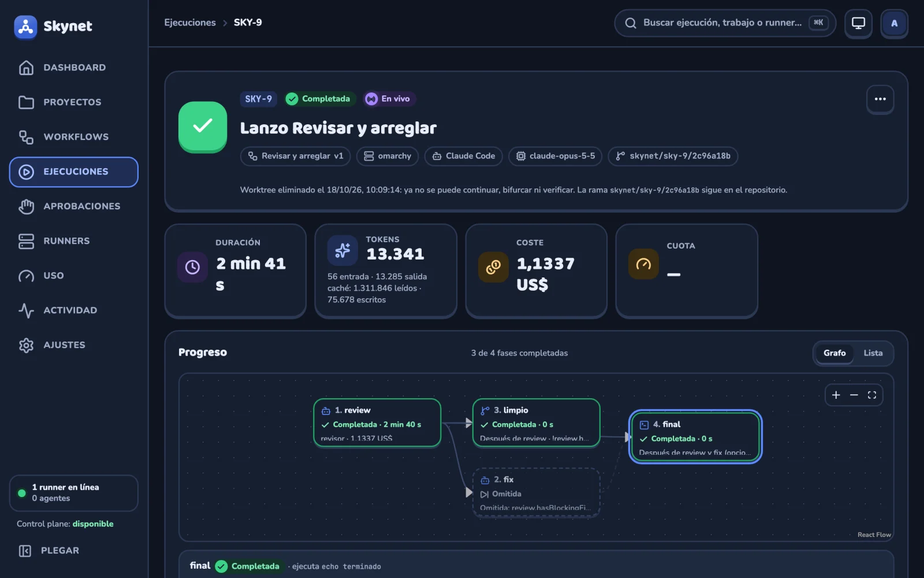This screenshot has height=578, width=924.
Task: Select the 1. review node
Action: click(377, 423)
